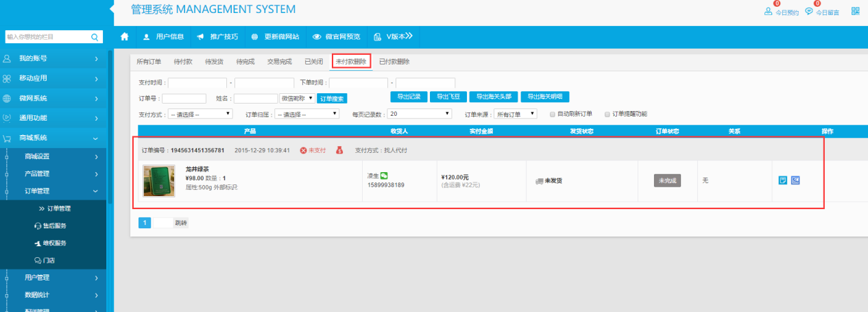
Task: Open 推广技巧 in the top navbar
Action: [217, 36]
